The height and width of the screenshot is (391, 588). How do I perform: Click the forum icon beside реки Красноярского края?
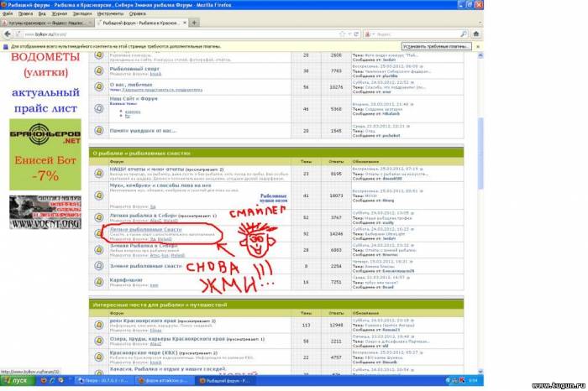click(99, 325)
